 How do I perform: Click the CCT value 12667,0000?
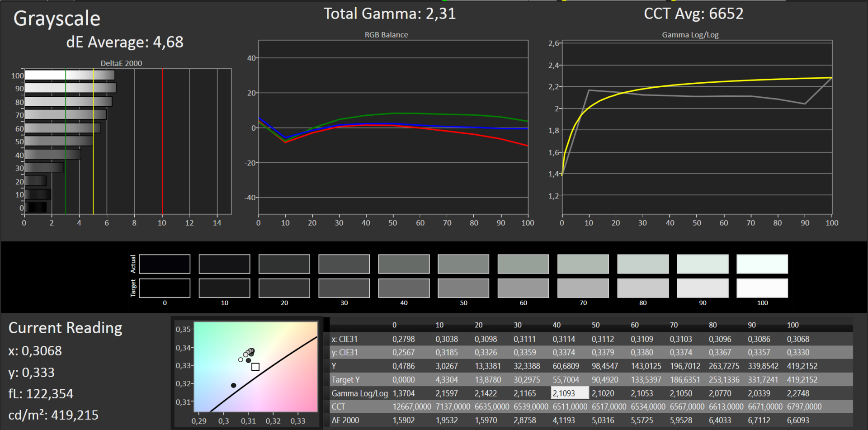pyautogui.click(x=412, y=406)
